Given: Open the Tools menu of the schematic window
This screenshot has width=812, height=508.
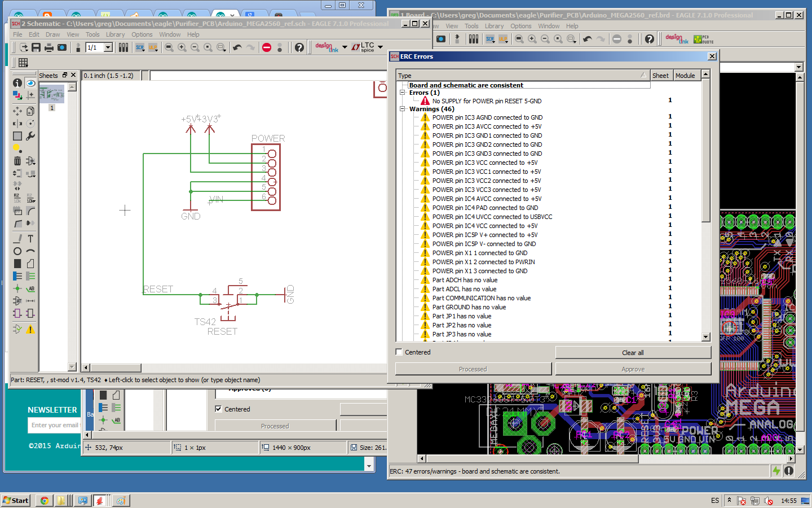Looking at the screenshot, I should (x=92, y=34).
